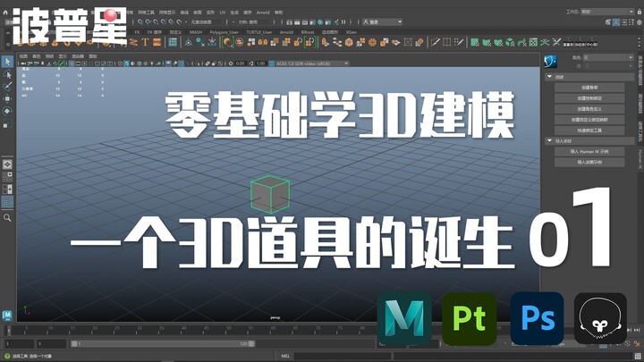Select the arrow Select tool in the toolbox
This screenshot has height=362, width=644.
7,62
